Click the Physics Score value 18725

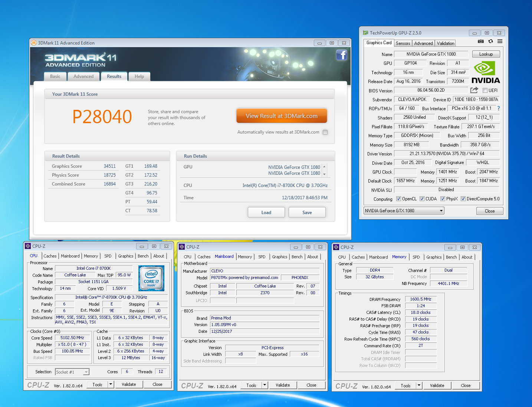pyautogui.click(x=109, y=175)
